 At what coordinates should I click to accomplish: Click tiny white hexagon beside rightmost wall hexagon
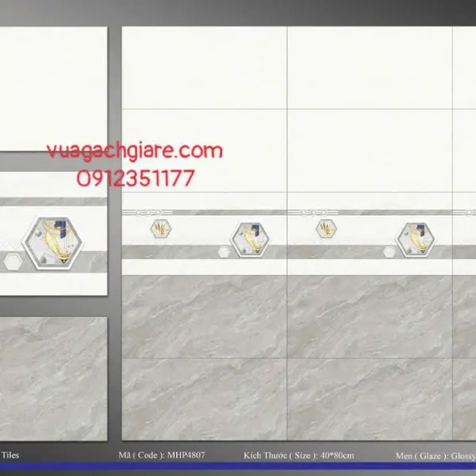[390, 252]
